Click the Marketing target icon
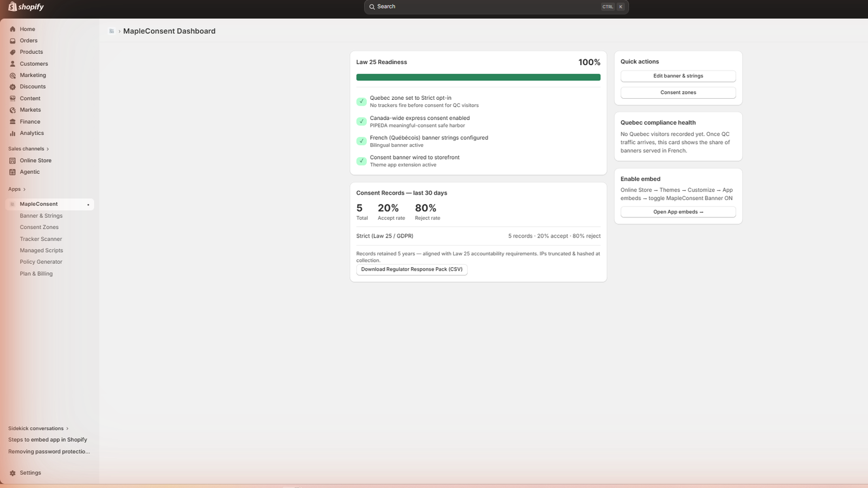 12,75
